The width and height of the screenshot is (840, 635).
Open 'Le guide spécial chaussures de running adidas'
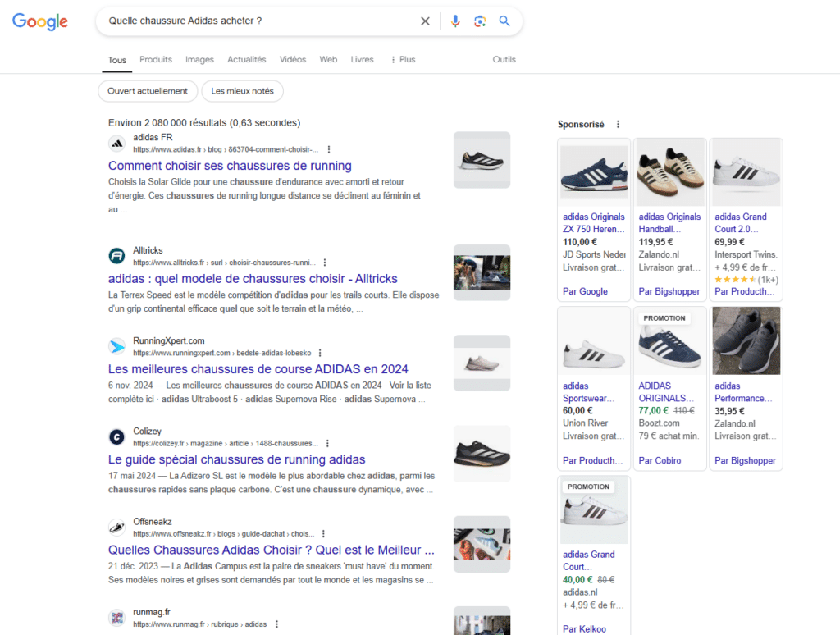click(237, 459)
